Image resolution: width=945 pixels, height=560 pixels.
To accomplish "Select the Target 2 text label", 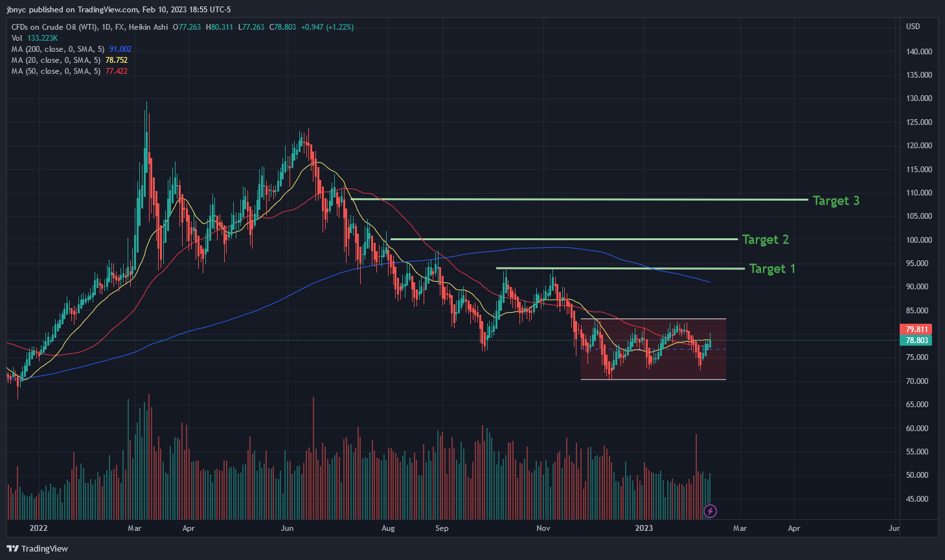I will tap(765, 240).
